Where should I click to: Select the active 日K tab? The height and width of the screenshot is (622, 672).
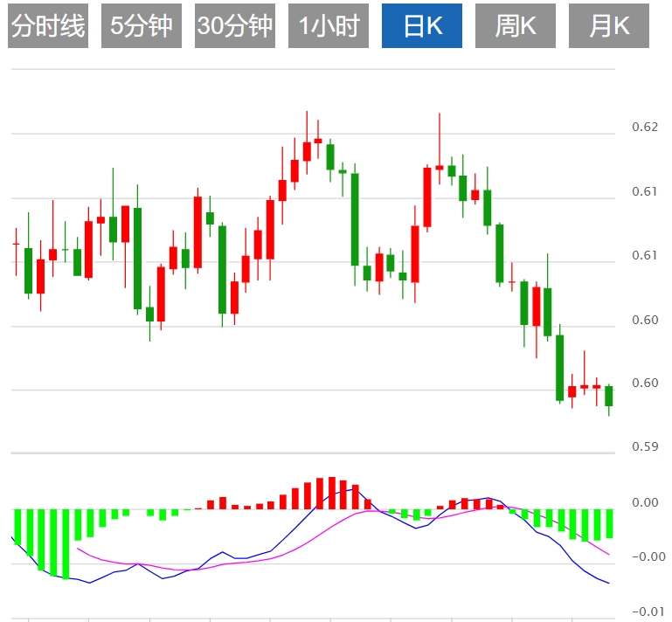[422, 26]
